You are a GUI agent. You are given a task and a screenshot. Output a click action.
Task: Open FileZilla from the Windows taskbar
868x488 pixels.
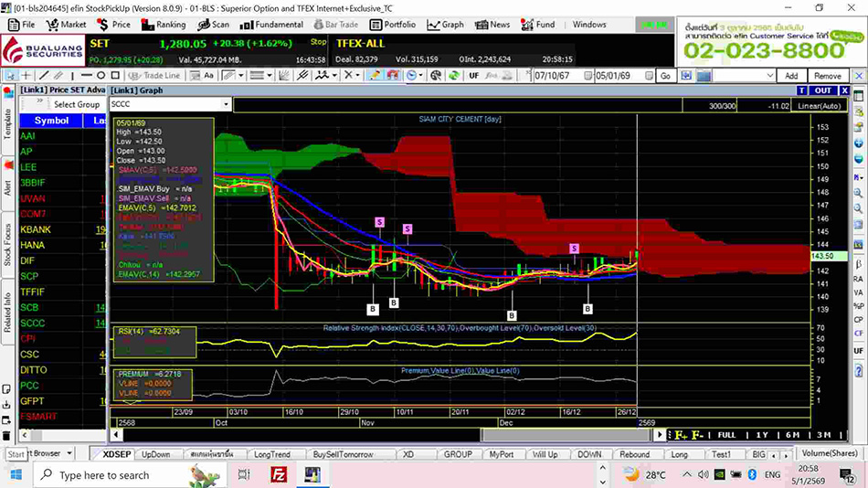tap(281, 474)
